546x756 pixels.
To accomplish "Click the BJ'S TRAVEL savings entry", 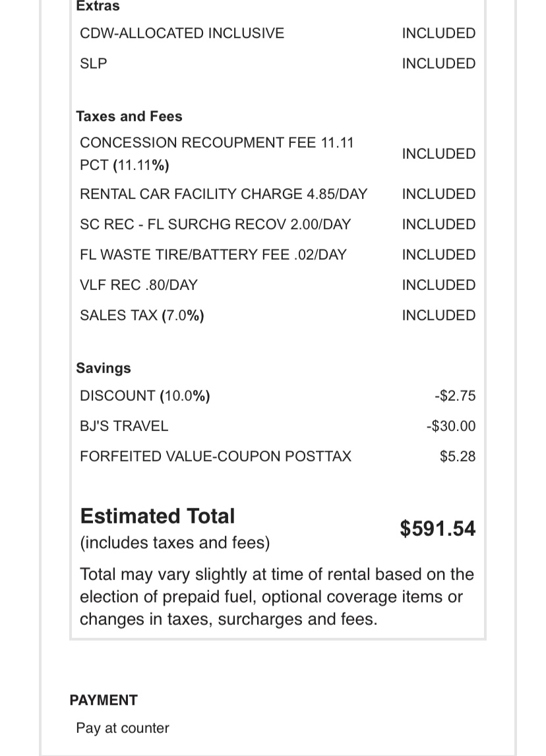I will pos(124,426).
